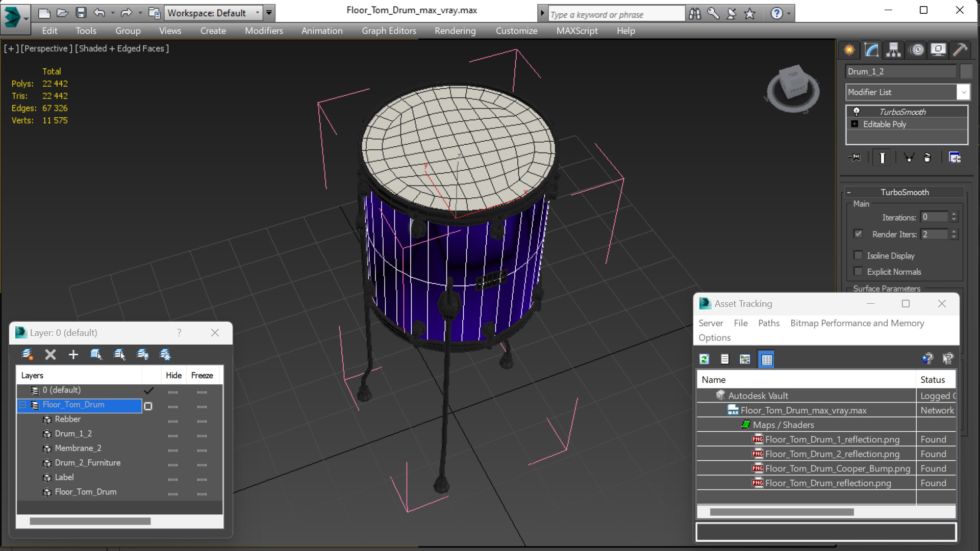
Task: Open file using the folder icon
Action: click(x=62, y=13)
